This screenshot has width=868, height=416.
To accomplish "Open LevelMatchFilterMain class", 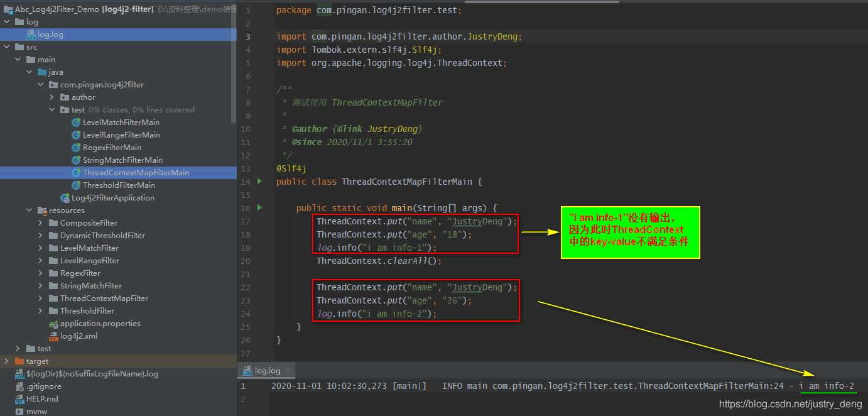I will coord(121,123).
